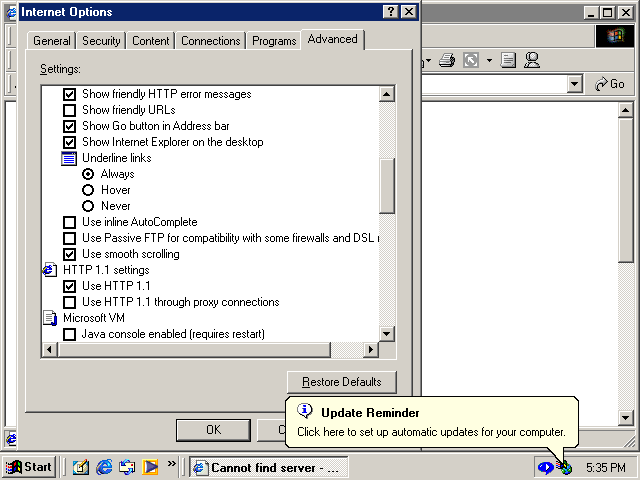Open the Size toolbar button dropdown arrow
This screenshot has width=640, height=480.
point(489,61)
